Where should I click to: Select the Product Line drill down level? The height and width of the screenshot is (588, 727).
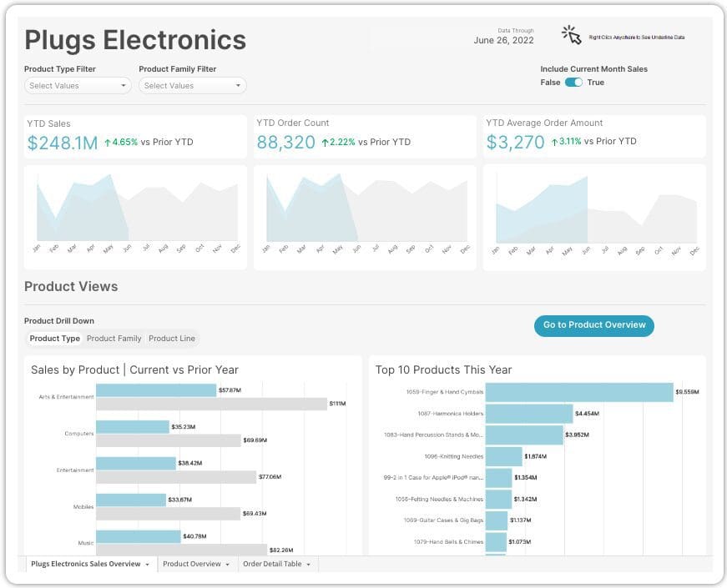click(x=171, y=339)
